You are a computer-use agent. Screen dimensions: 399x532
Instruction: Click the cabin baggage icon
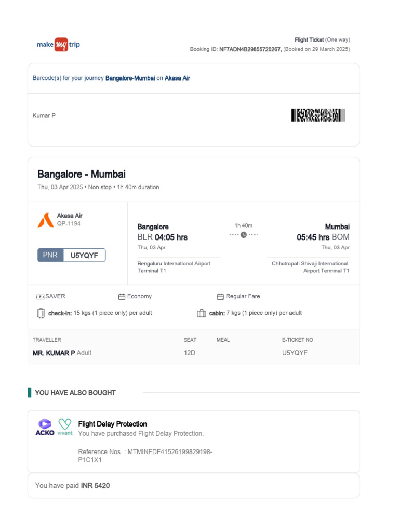202,313
